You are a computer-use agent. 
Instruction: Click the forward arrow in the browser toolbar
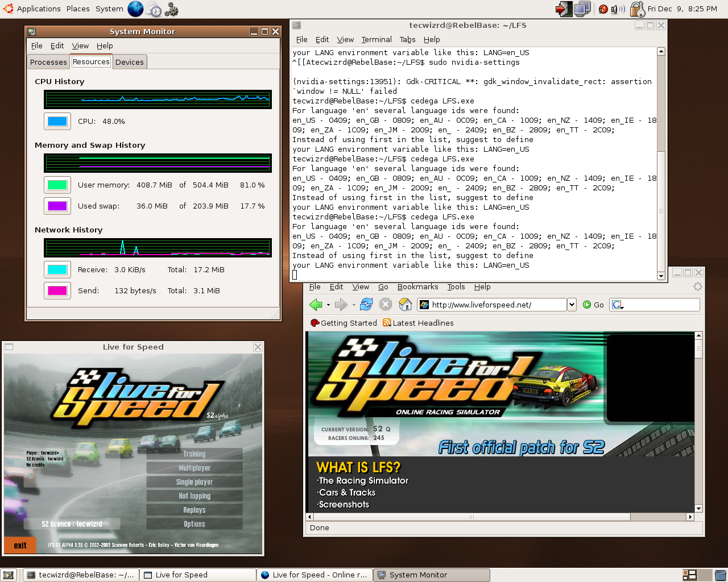(x=341, y=305)
